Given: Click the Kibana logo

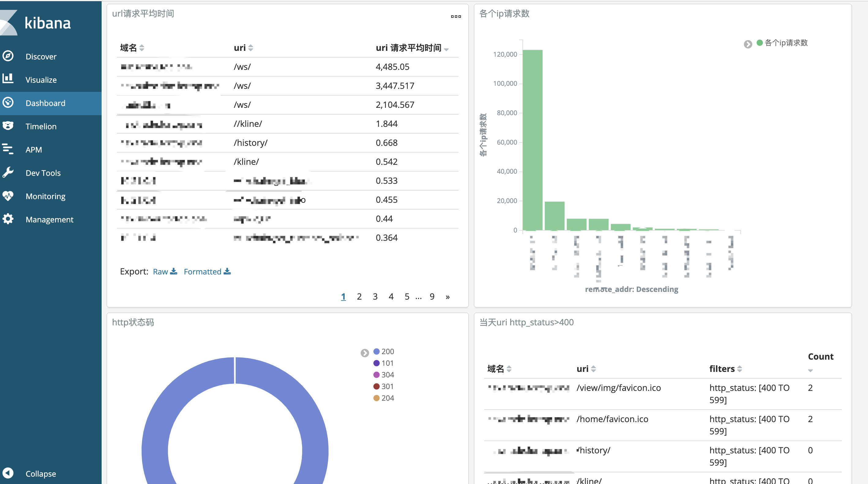Looking at the screenshot, I should 36,23.
